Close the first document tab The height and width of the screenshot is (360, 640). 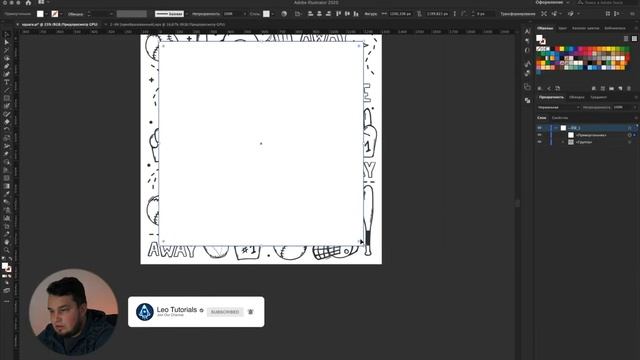coord(18,24)
